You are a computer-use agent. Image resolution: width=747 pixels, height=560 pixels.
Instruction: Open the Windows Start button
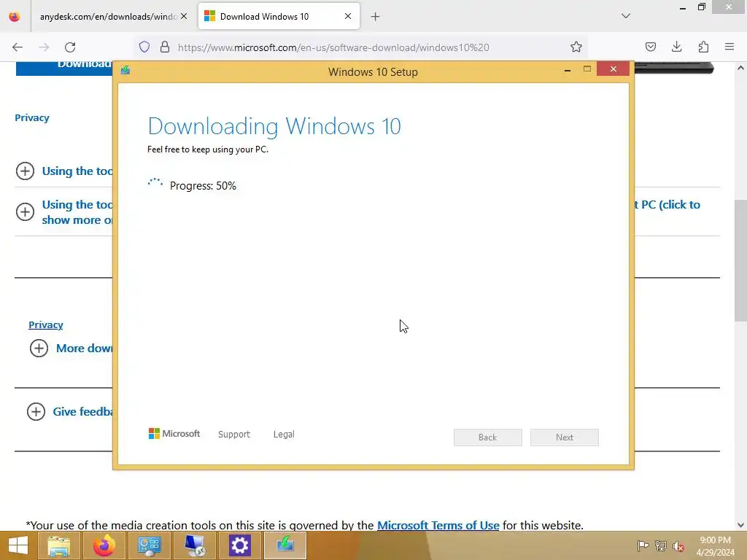coord(18,545)
